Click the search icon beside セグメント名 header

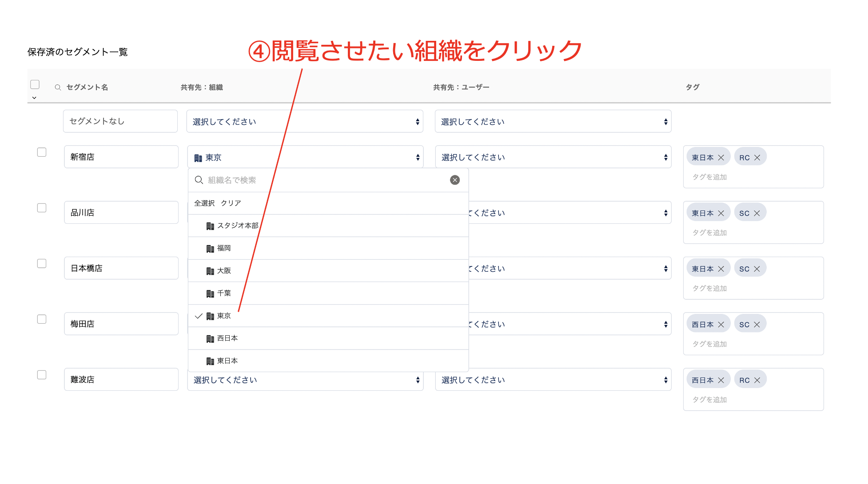pos(58,87)
